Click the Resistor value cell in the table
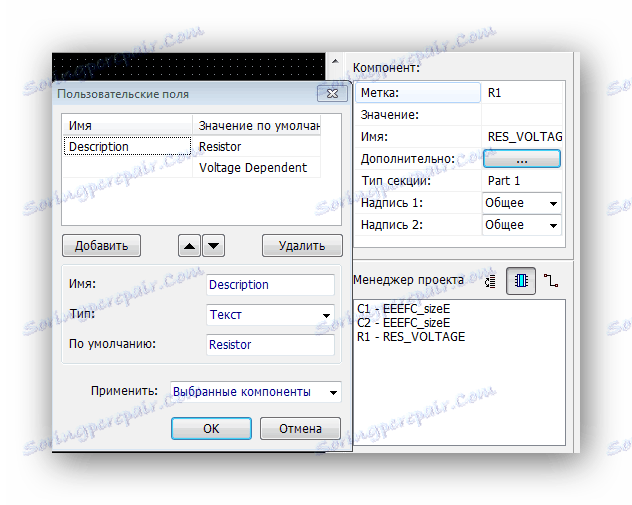 [257, 146]
